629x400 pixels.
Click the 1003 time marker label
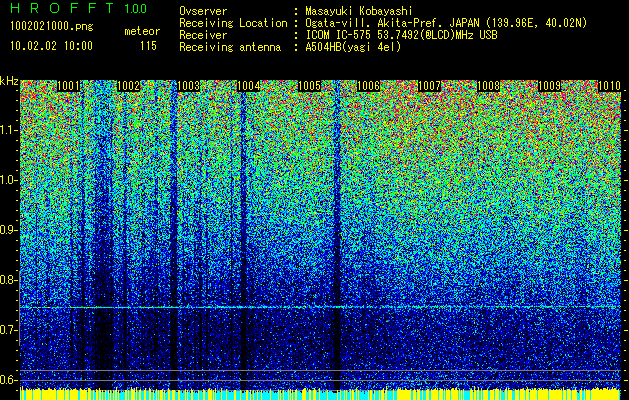coord(189,86)
